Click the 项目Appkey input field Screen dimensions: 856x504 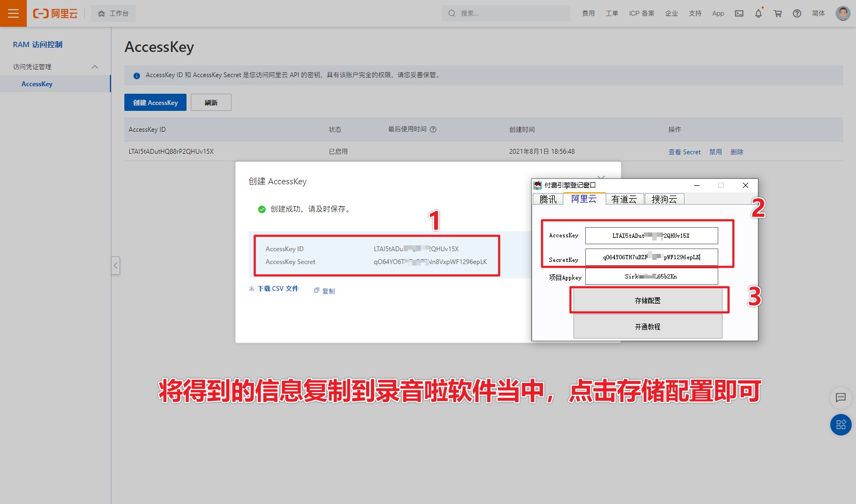pyautogui.click(x=651, y=276)
